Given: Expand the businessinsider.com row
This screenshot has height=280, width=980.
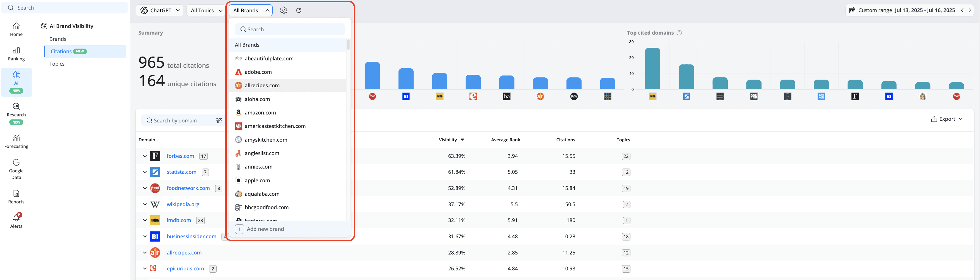Looking at the screenshot, I should pyautogui.click(x=145, y=236).
